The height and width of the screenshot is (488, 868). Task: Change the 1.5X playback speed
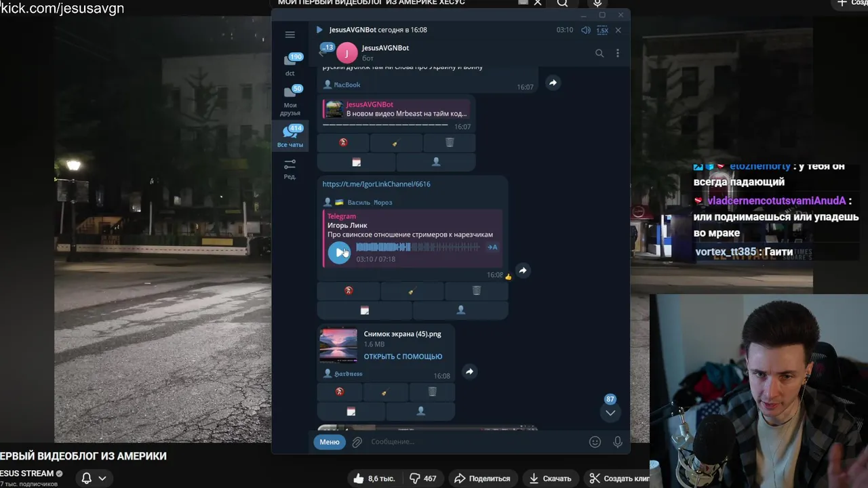click(x=602, y=30)
